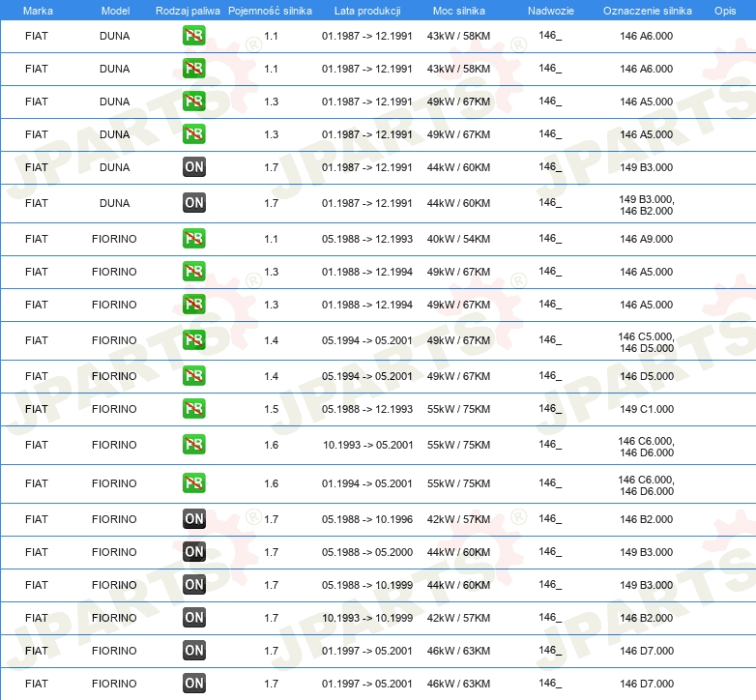This screenshot has width=756, height=700.
Task: Select engine code cell 149 B3.000, 146 B2.000
Action: [x=647, y=205]
